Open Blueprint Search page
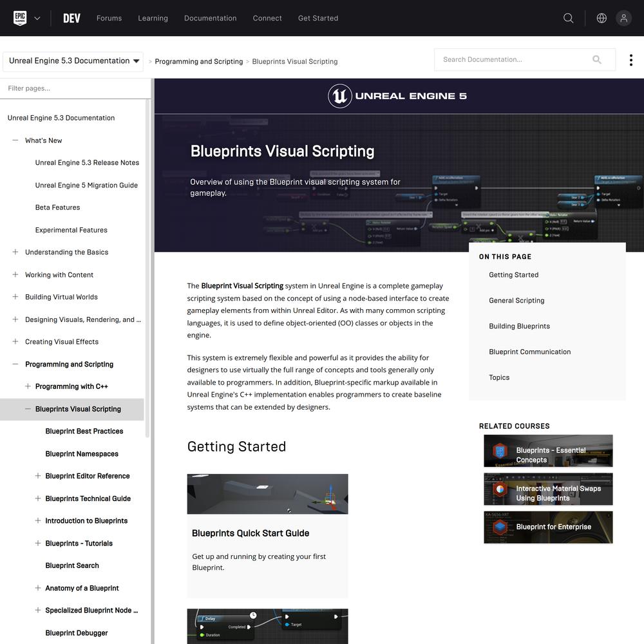Image resolution: width=644 pixels, height=644 pixels. [x=72, y=565]
